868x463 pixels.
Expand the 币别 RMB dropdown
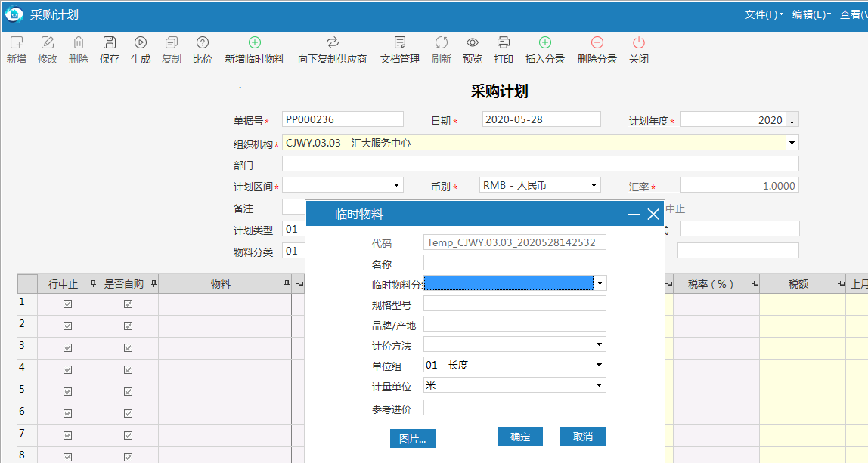click(594, 185)
